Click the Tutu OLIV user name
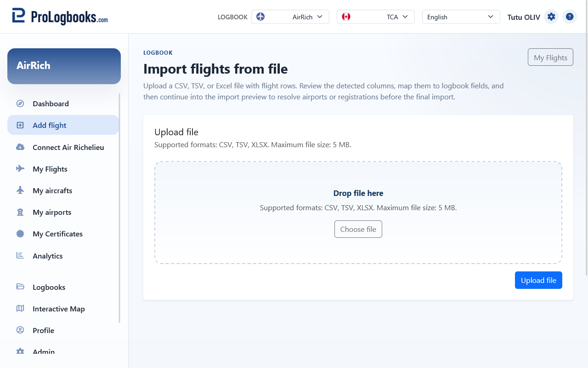Image resolution: width=588 pixels, height=368 pixels. (524, 17)
